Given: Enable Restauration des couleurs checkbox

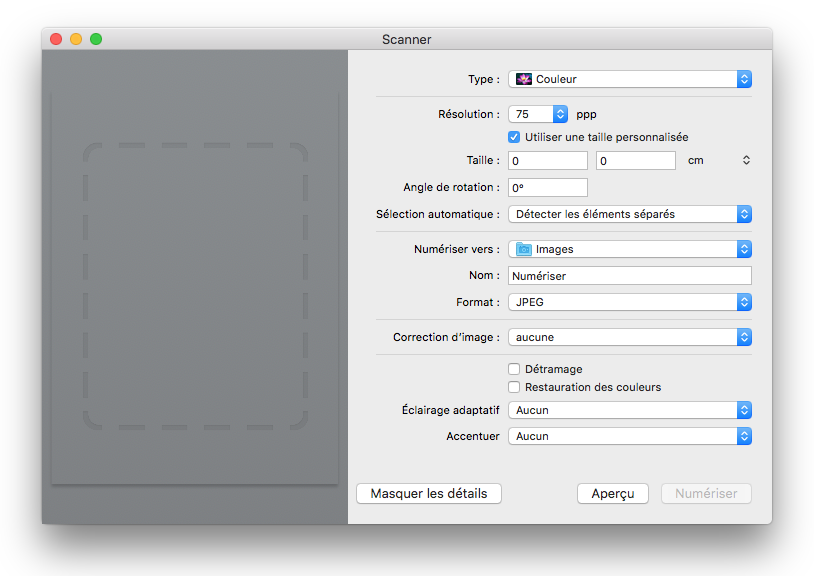Looking at the screenshot, I should 514,387.
